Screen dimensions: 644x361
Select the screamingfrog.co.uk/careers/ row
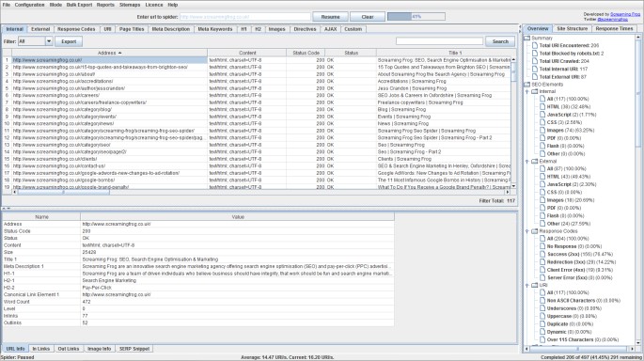coord(257,95)
